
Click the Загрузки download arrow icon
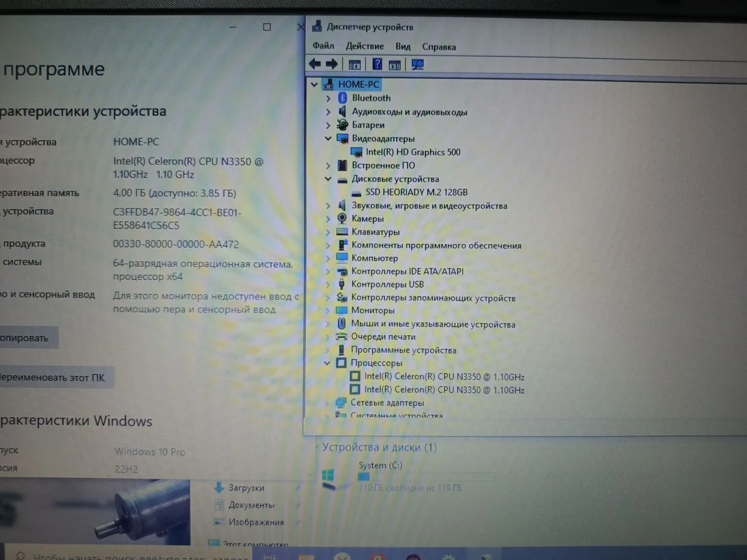(x=219, y=487)
